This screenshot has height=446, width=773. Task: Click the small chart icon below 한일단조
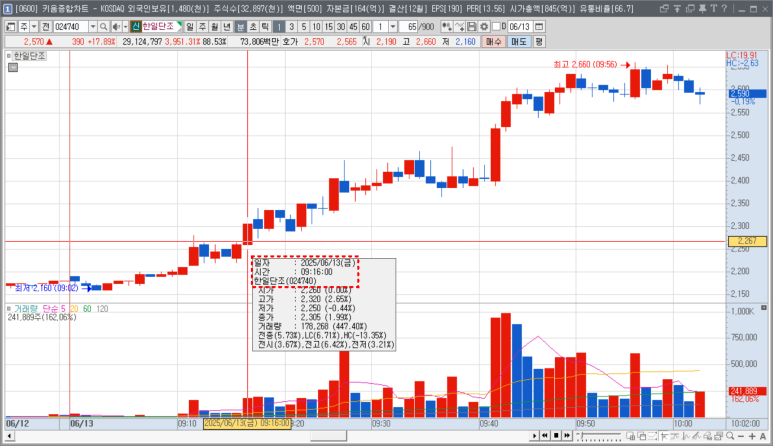13,68
